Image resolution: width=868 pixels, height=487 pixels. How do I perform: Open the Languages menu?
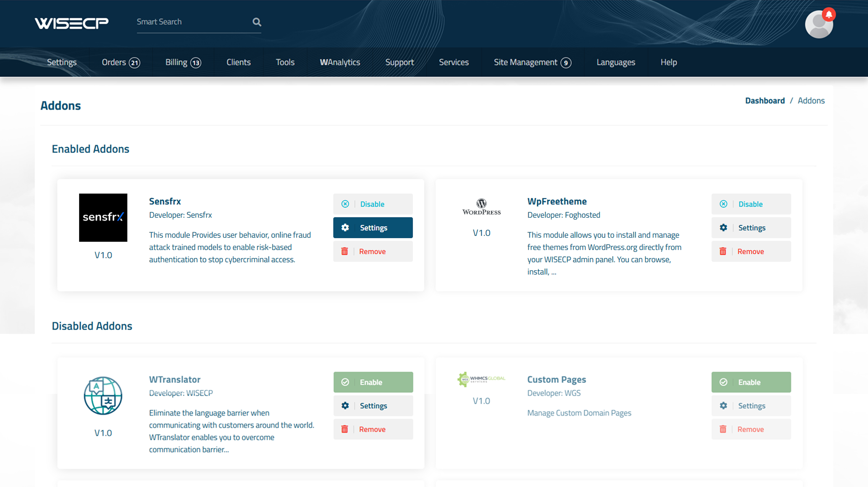[616, 62]
